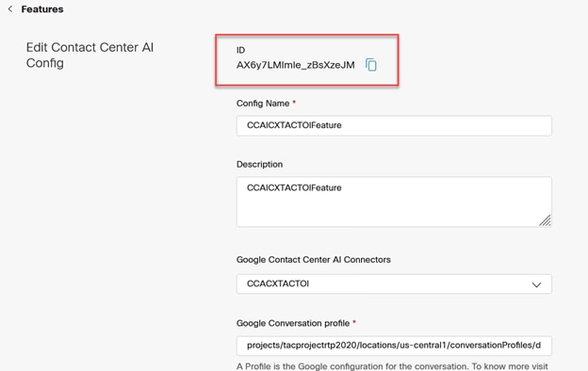The image size is (588, 371).
Task: Expand the connectors list via the down chevron
Action: point(536,284)
